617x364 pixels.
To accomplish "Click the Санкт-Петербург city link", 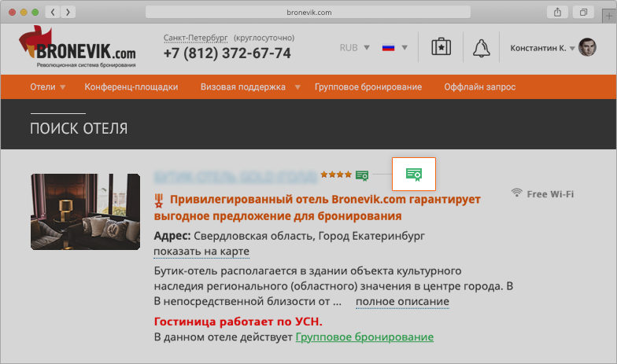I will point(195,38).
